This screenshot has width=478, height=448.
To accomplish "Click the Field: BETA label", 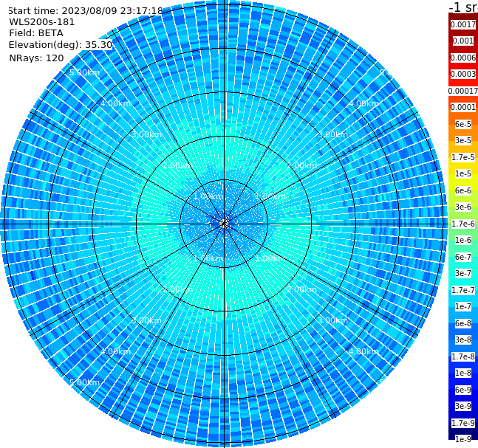I will point(36,33).
